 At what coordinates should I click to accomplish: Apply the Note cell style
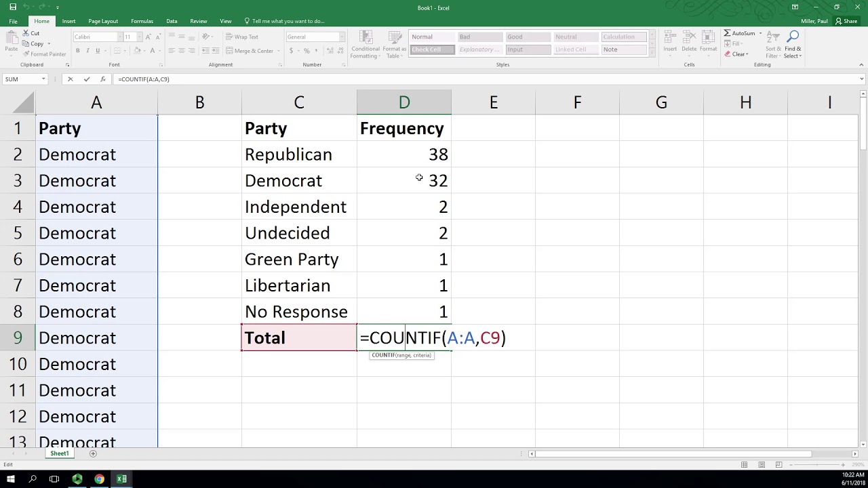coord(623,49)
